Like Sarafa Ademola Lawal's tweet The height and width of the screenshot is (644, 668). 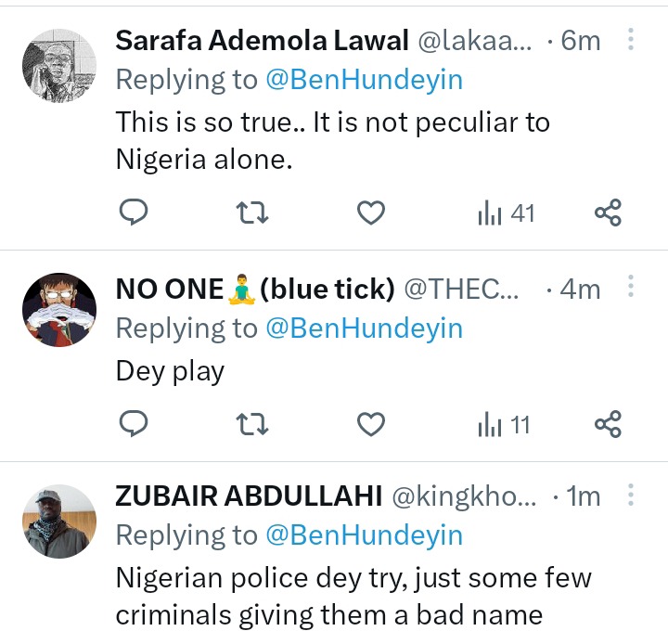tap(371, 213)
